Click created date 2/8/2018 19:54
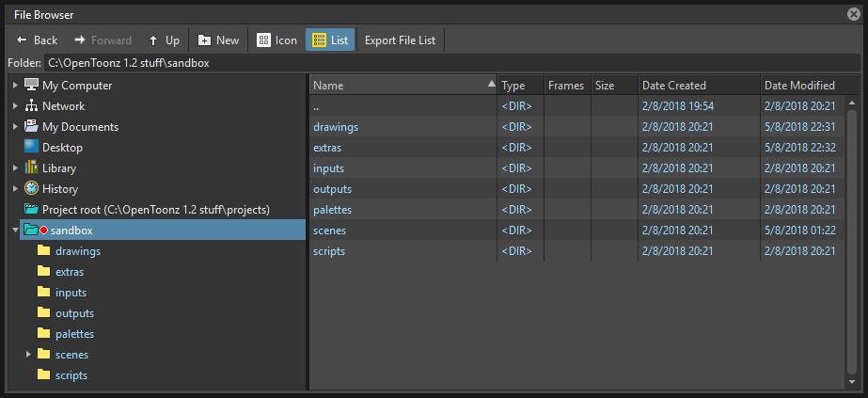This screenshot has height=398, width=868. click(678, 106)
